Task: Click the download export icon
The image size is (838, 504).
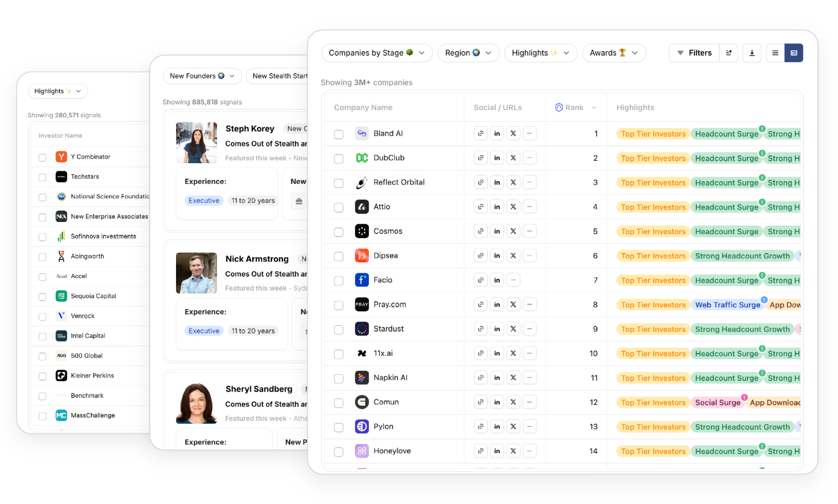Action: click(752, 53)
